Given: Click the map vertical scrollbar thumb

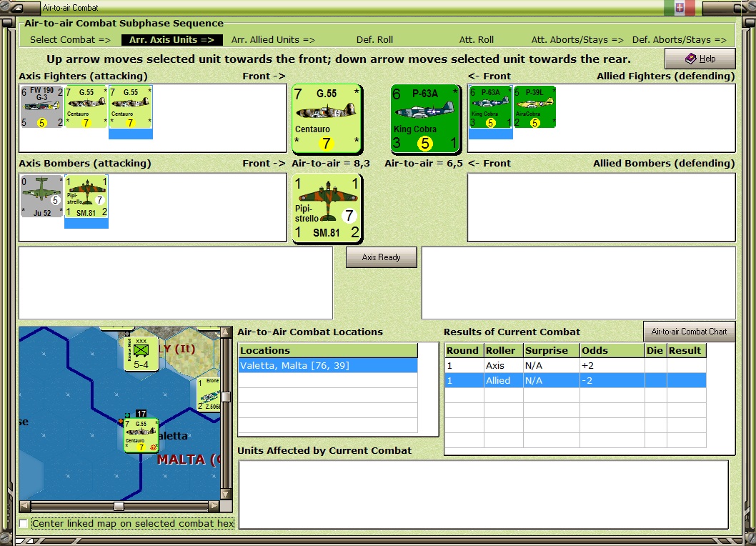Looking at the screenshot, I should coord(226,397).
